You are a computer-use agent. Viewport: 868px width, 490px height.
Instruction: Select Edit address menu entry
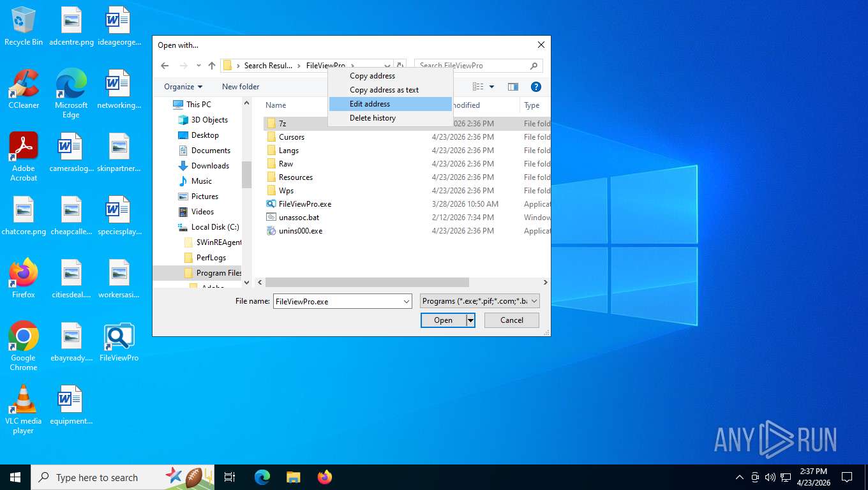(390, 104)
